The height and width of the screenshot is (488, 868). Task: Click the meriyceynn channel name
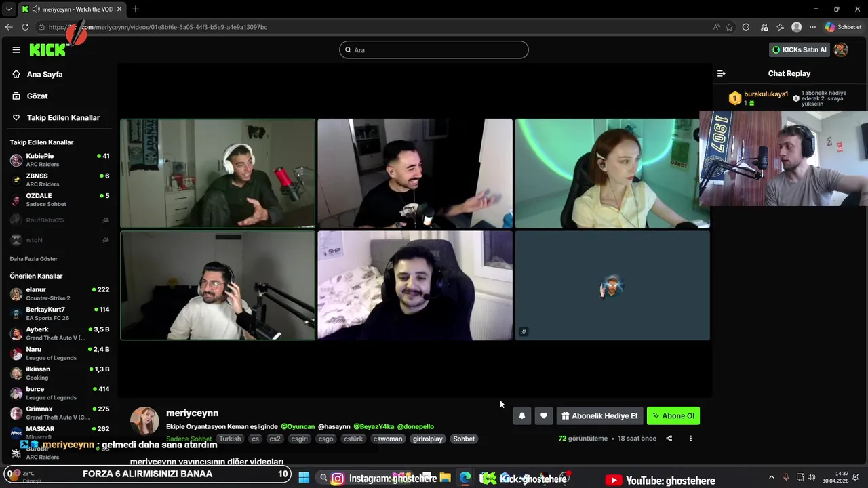click(x=192, y=413)
